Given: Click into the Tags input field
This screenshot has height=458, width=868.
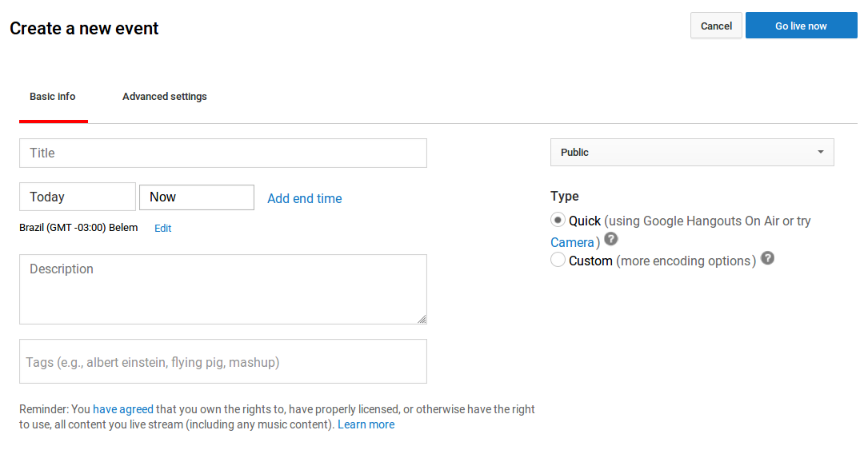Looking at the screenshot, I should point(223,362).
